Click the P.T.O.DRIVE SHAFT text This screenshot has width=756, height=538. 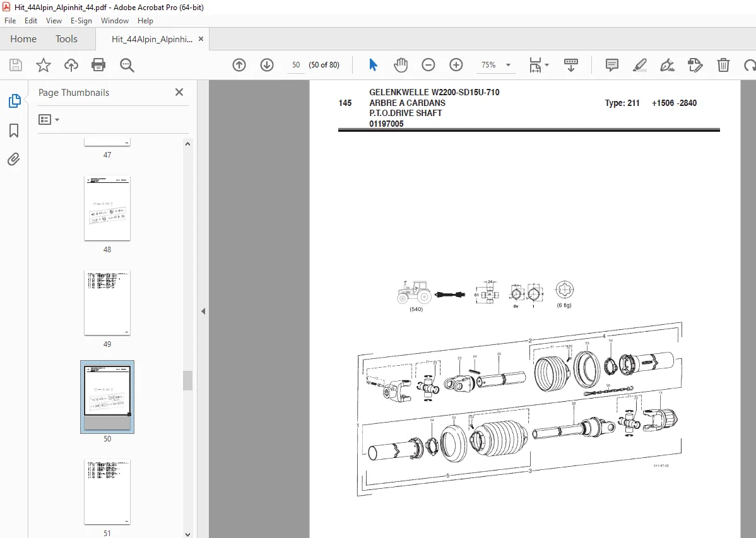(x=406, y=113)
